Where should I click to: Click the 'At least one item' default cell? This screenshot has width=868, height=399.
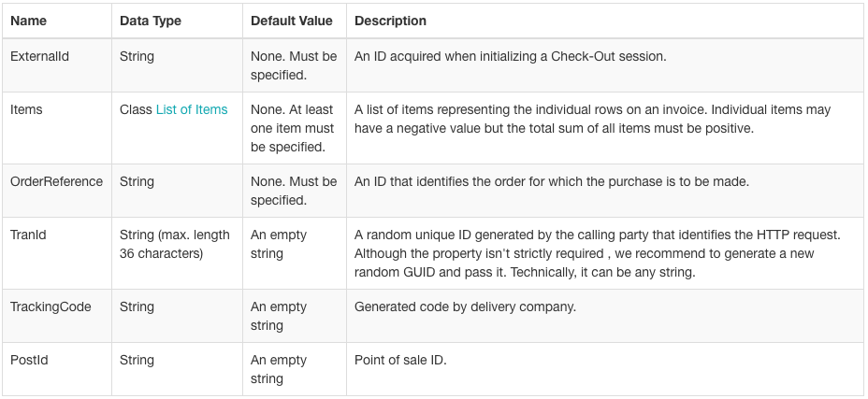tap(292, 128)
